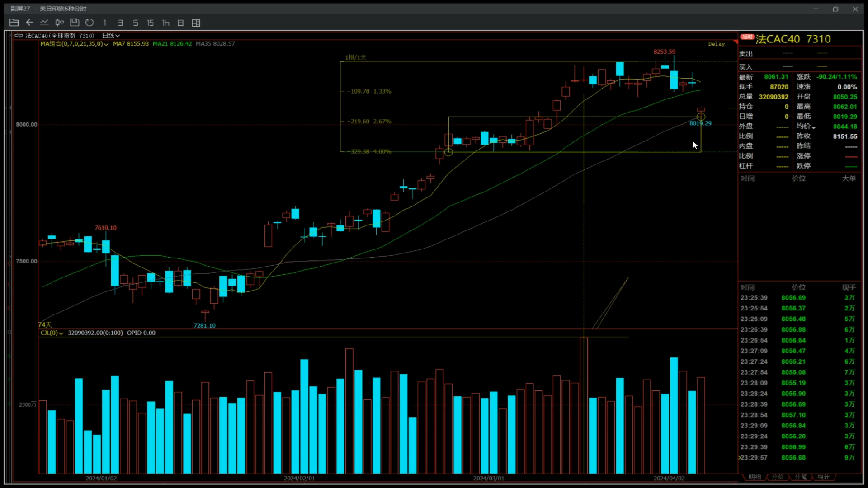This screenshot has width=868, height=488.
Task: Click the 法CAC40 7310 title in quote panel
Action: click(793, 39)
